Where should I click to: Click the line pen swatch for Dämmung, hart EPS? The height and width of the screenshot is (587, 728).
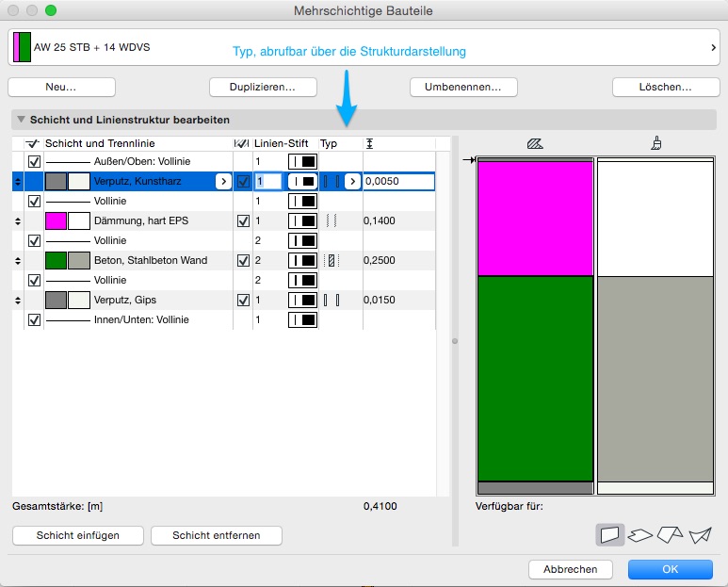click(x=301, y=221)
